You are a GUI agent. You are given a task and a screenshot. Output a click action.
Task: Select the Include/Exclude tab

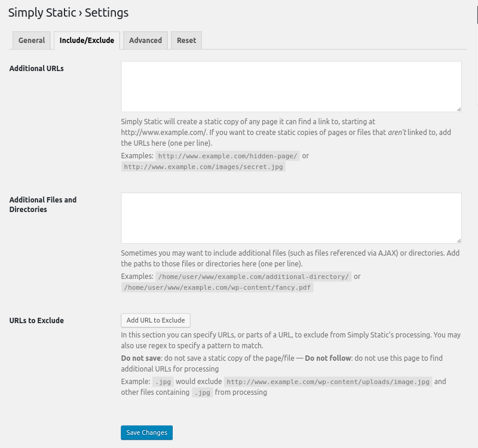[87, 40]
